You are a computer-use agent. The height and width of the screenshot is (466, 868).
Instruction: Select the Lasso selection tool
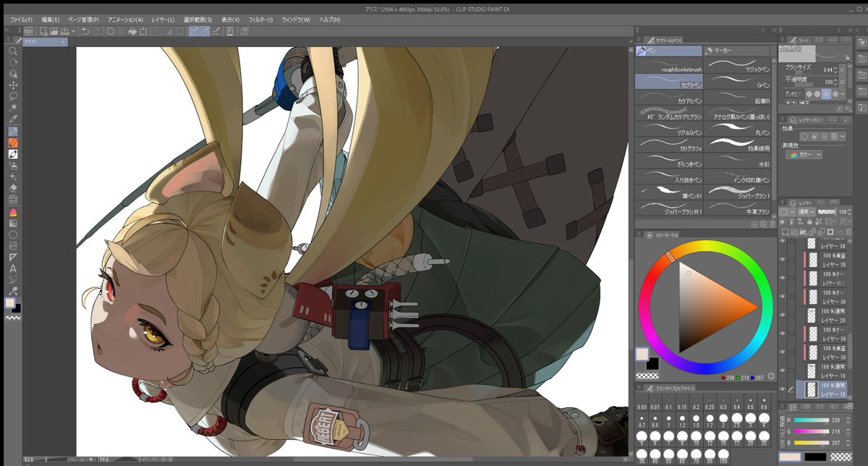tap(12, 96)
